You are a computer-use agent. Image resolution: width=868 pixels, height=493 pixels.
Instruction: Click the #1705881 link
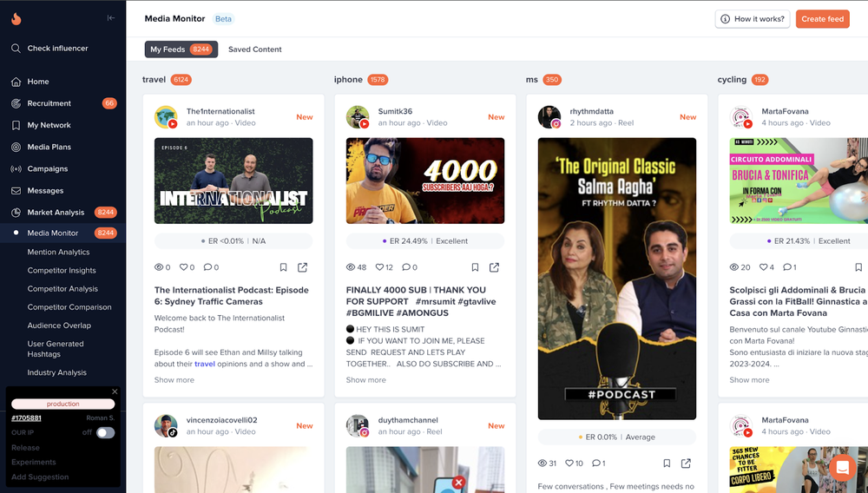click(26, 417)
